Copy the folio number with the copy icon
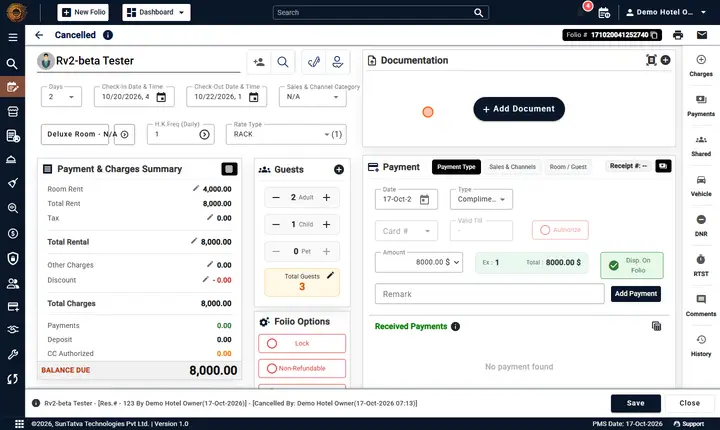Image resolution: width=720 pixels, height=430 pixels. pyautogui.click(x=654, y=35)
